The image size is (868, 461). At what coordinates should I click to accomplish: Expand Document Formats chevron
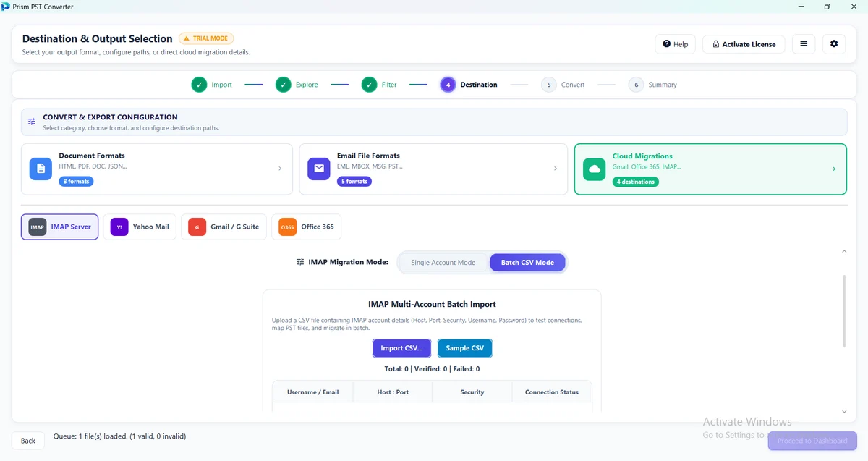pyautogui.click(x=280, y=169)
